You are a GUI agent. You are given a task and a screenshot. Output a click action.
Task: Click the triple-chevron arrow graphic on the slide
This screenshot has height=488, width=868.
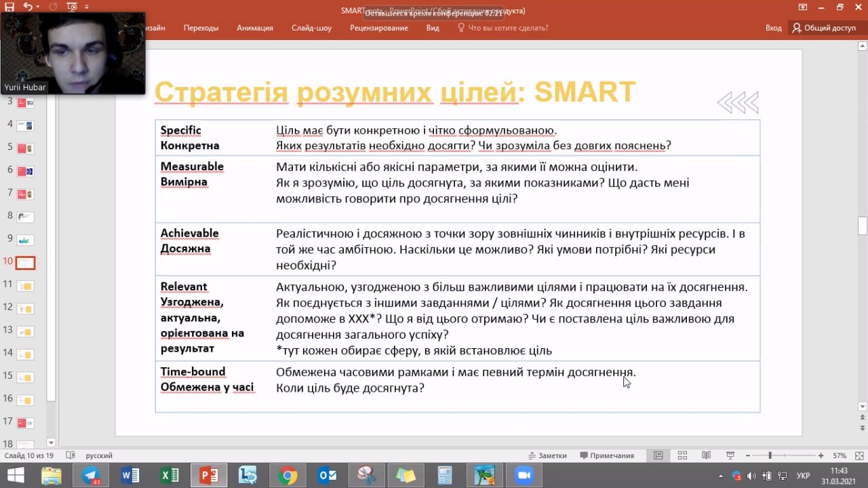(x=738, y=102)
